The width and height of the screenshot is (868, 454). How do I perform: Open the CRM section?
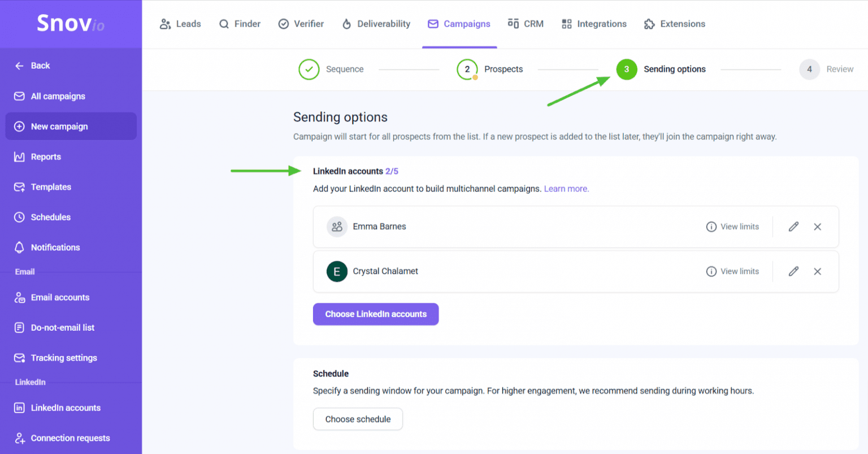pyautogui.click(x=526, y=24)
